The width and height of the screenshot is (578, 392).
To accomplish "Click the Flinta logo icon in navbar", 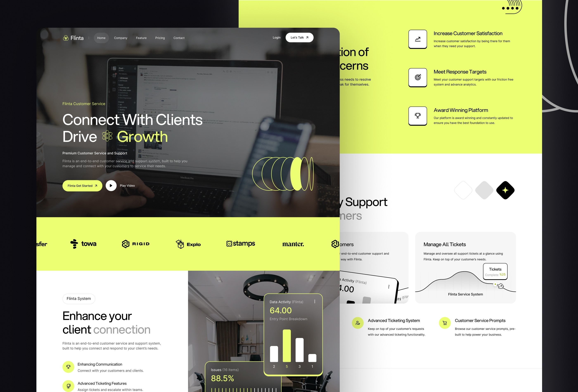I will 66,38.
